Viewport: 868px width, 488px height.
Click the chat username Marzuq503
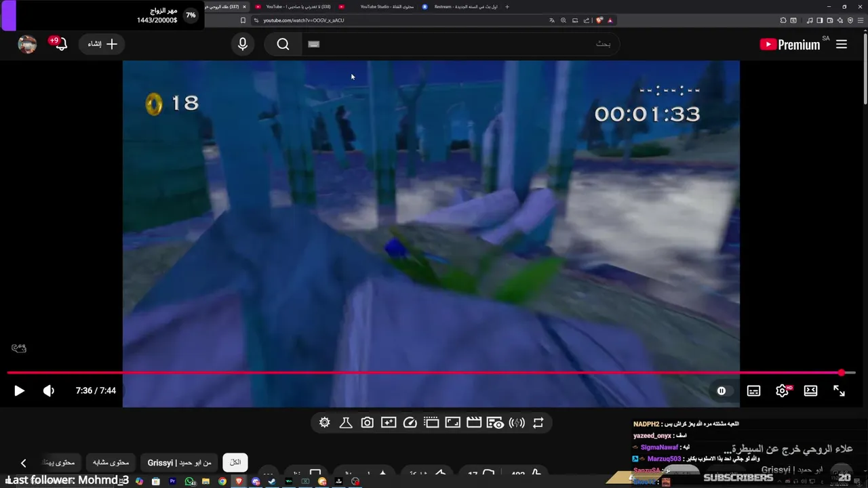664,459
